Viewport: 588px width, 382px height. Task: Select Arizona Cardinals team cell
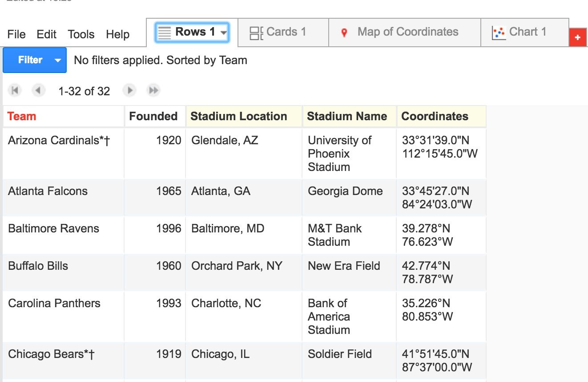(64, 154)
